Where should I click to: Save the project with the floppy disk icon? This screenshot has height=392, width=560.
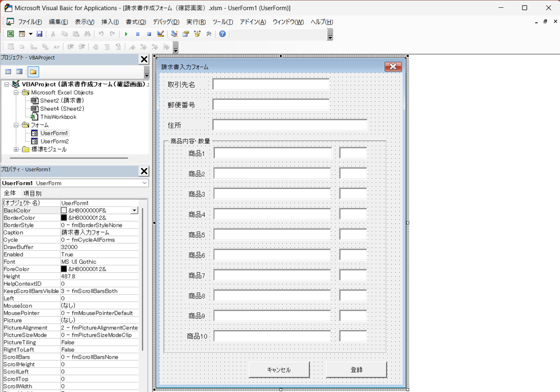[x=39, y=34]
